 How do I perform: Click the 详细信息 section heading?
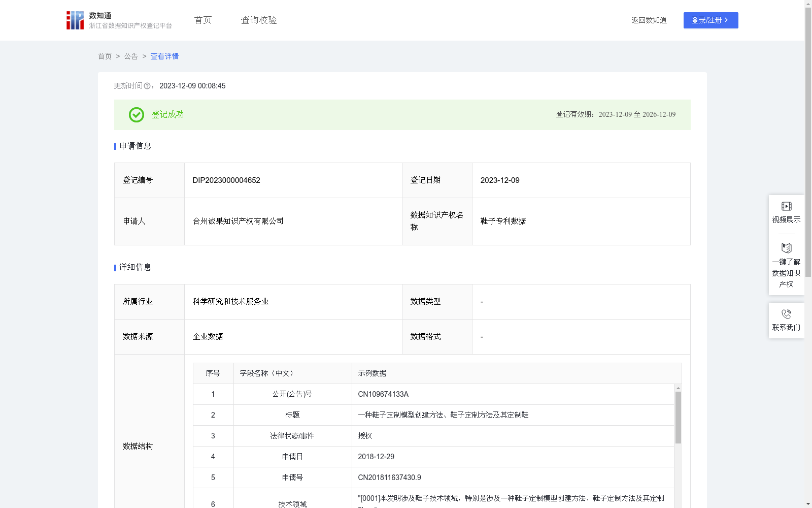point(136,268)
